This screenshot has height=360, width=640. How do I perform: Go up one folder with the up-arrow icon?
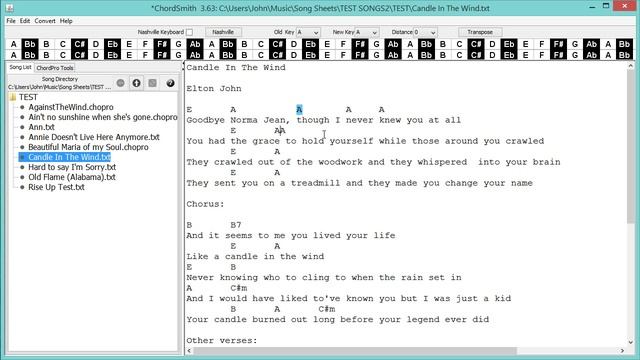tap(136, 83)
